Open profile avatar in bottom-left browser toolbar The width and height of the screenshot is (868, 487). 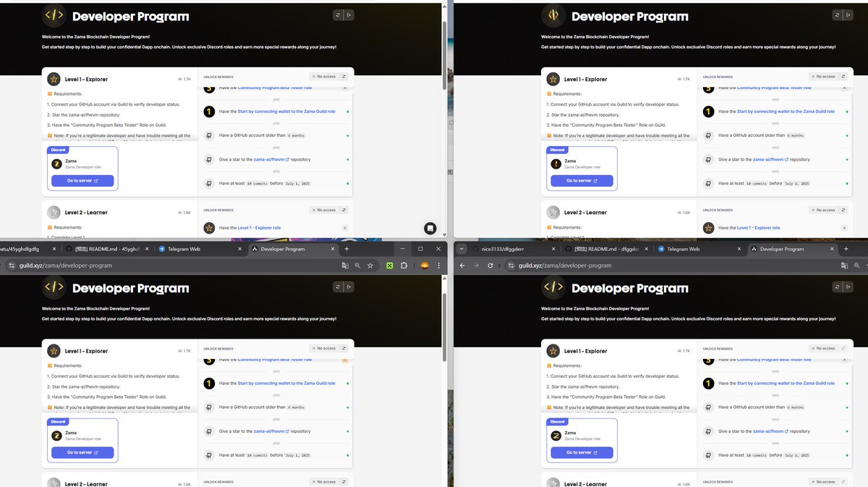[425, 266]
